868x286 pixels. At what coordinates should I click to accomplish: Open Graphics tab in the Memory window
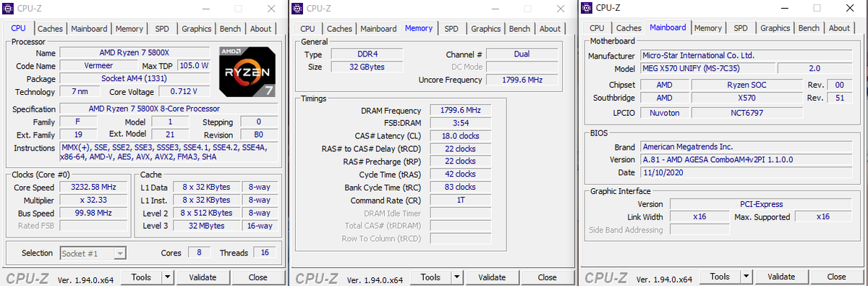486,29
